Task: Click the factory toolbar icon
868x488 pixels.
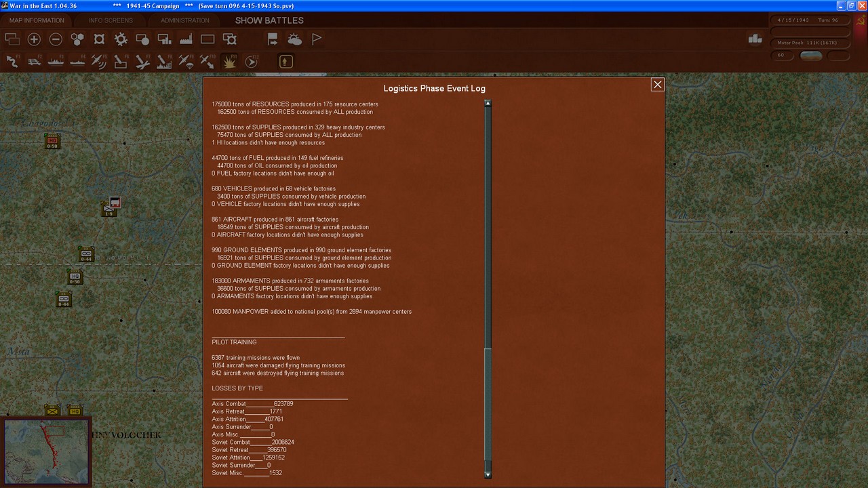Action: point(186,39)
